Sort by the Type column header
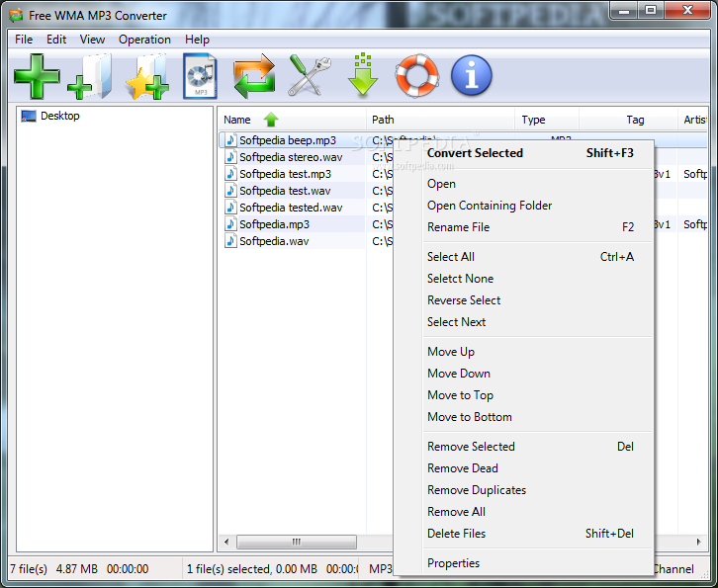The height and width of the screenshot is (588, 718). pos(547,120)
